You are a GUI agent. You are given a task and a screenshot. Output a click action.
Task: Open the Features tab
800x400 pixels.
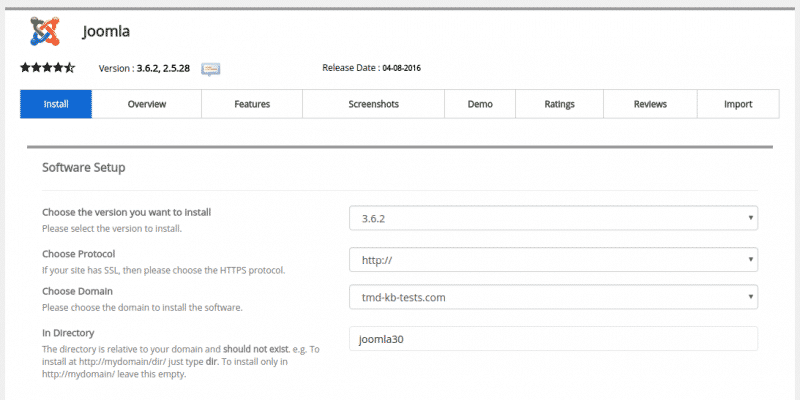(x=252, y=104)
